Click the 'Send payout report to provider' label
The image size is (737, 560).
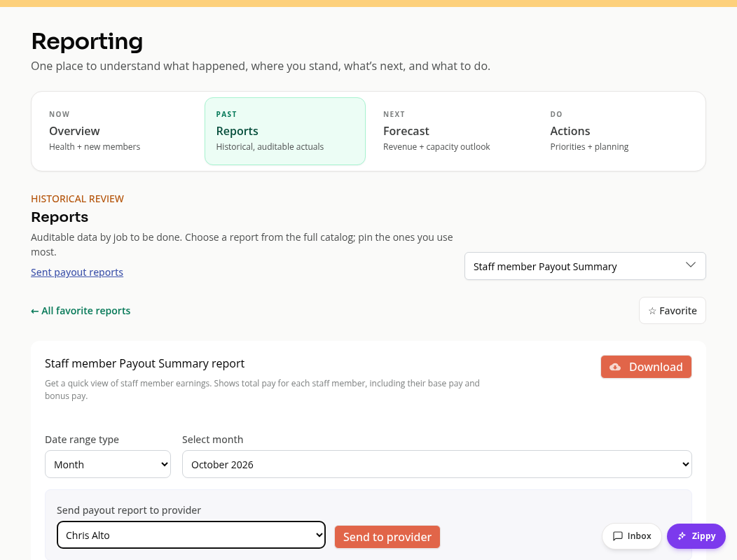pyautogui.click(x=129, y=510)
